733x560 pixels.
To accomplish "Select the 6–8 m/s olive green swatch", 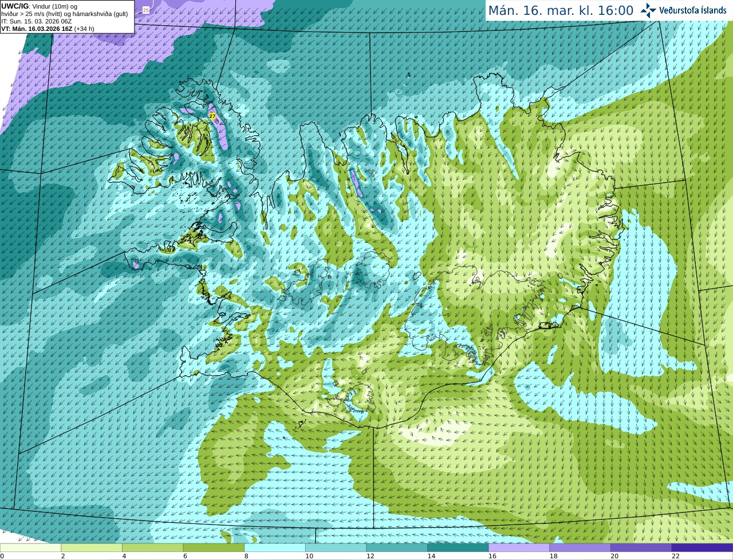I will click(x=214, y=548).
